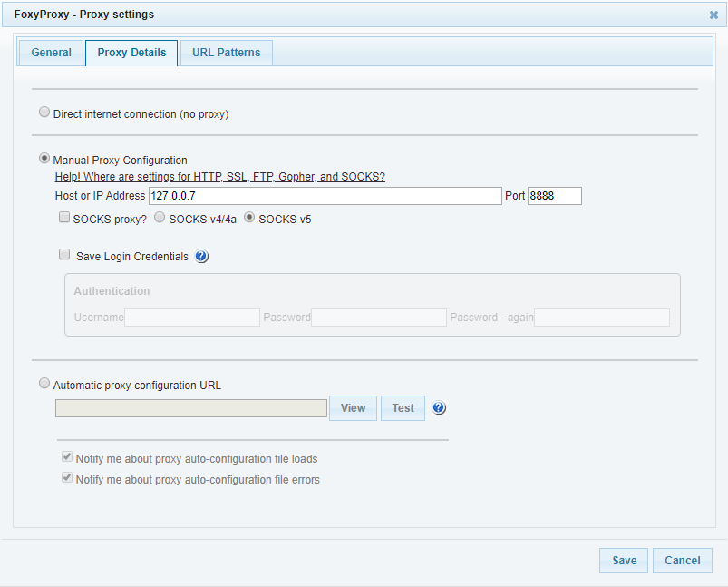Choose SOCKS v5 radio option

[x=249, y=217]
